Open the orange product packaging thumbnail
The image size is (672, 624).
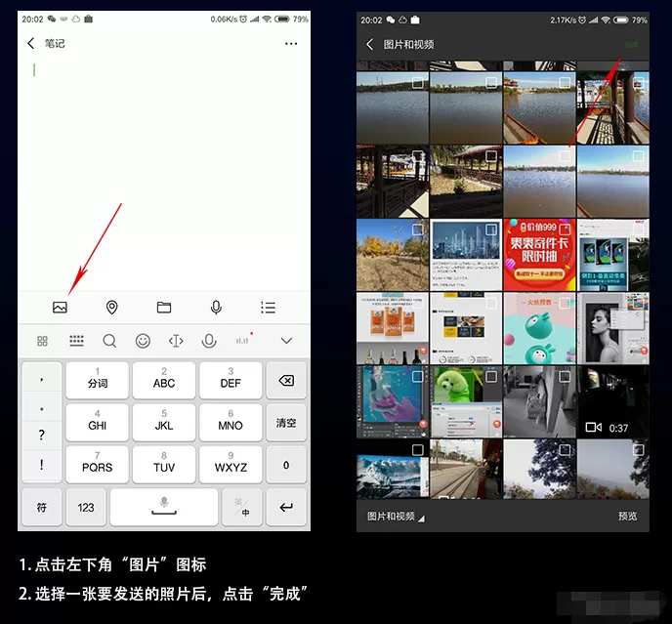click(393, 328)
